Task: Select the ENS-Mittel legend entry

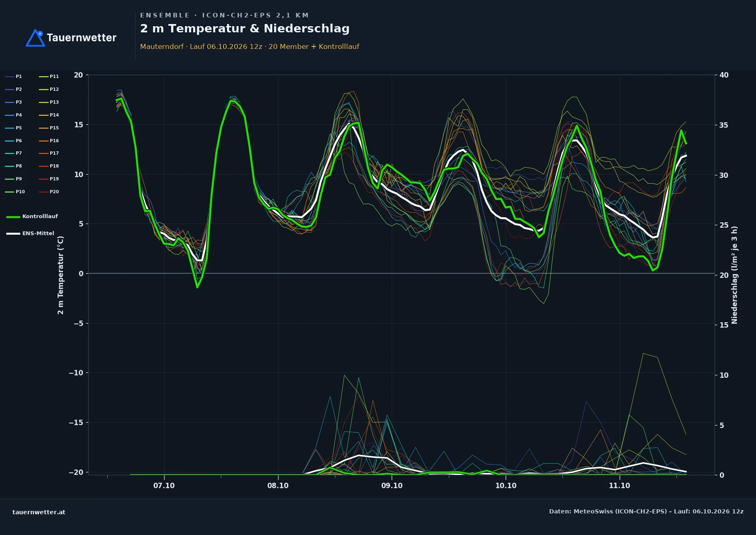Action: (30, 233)
